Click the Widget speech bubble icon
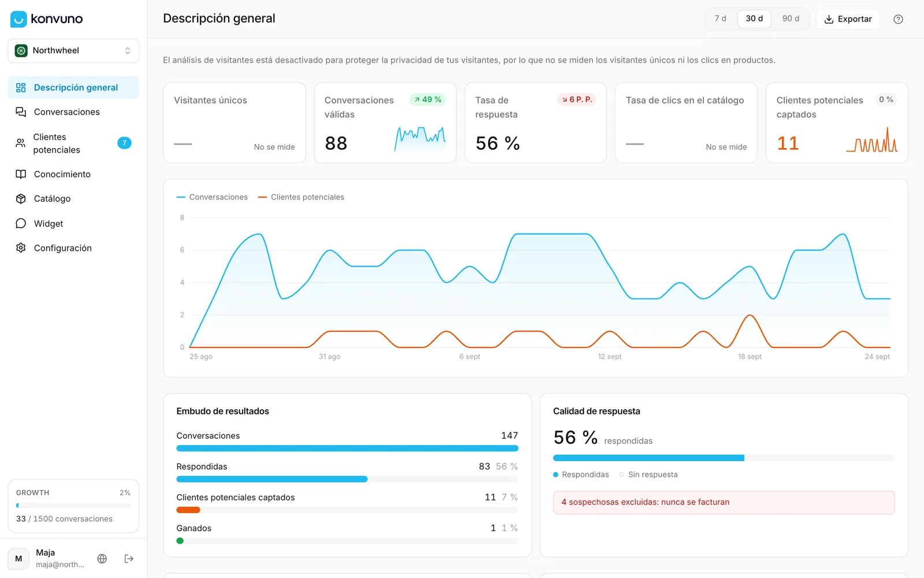The image size is (924, 578). tap(21, 224)
